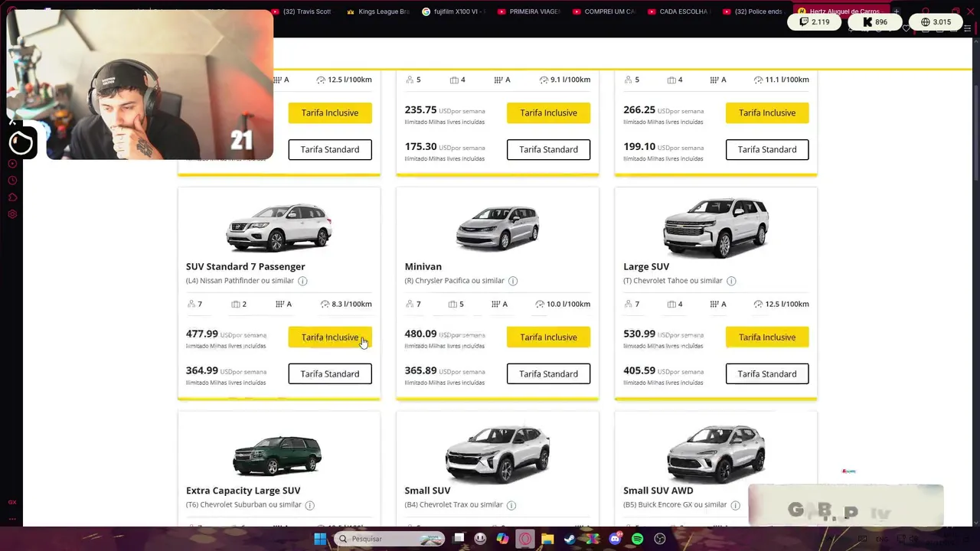Click the green Chevrolet Suburban image
This screenshot has width=980, height=551.
277,455
